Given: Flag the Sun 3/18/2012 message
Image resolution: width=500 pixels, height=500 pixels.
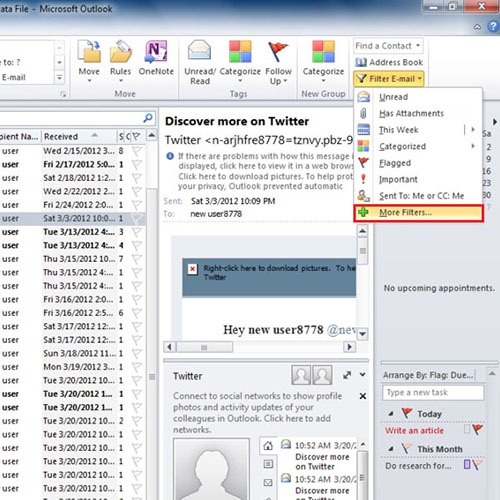Looking at the screenshot, I should [x=136, y=353].
